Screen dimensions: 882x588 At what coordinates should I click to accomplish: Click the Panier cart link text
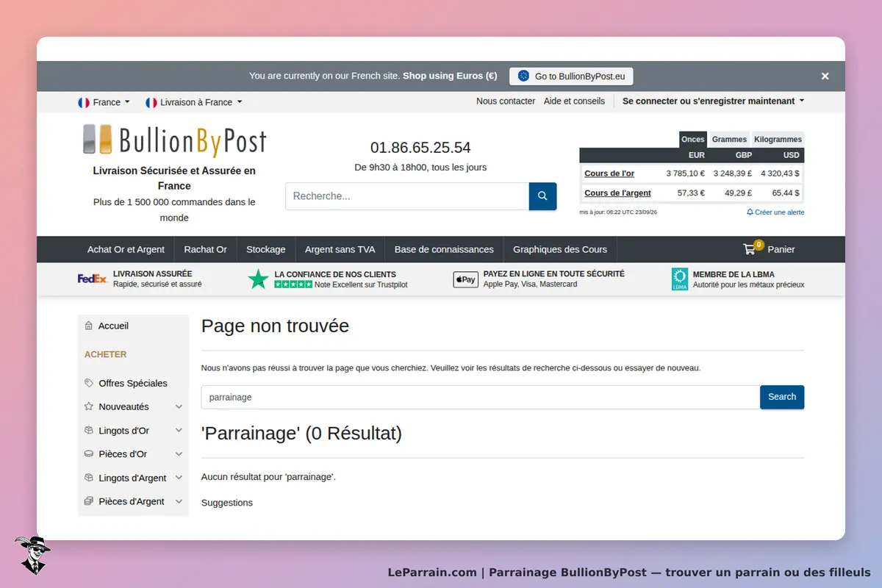click(x=781, y=249)
